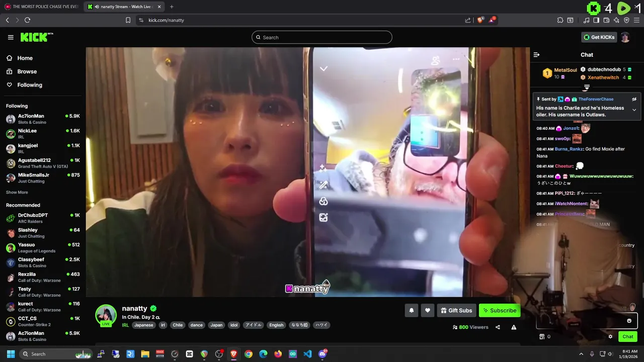The height and width of the screenshot is (362, 644).
Task: Open Following in sidebar
Action: point(30,85)
